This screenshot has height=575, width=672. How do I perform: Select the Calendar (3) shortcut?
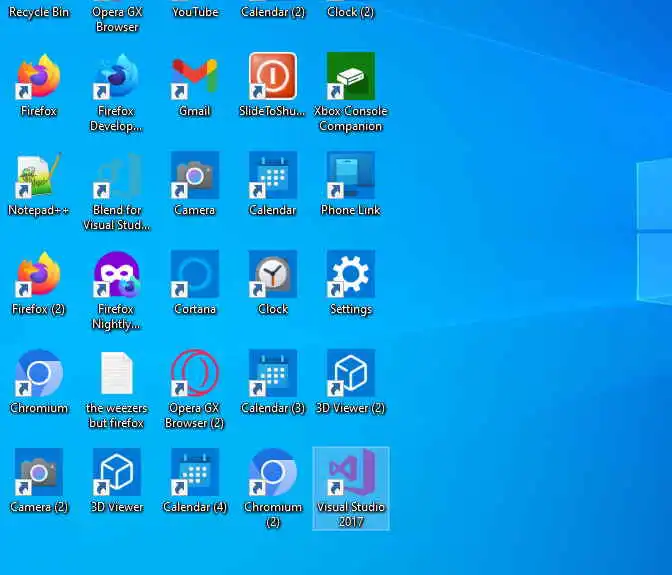click(x=273, y=373)
